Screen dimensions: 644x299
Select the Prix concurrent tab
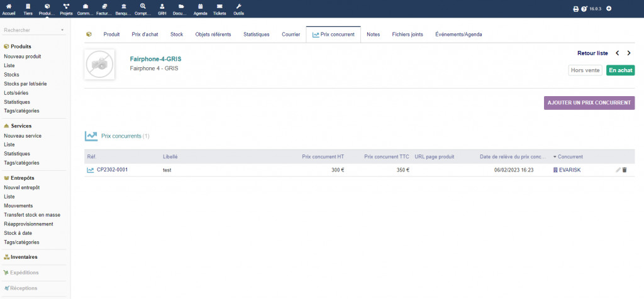(x=333, y=35)
